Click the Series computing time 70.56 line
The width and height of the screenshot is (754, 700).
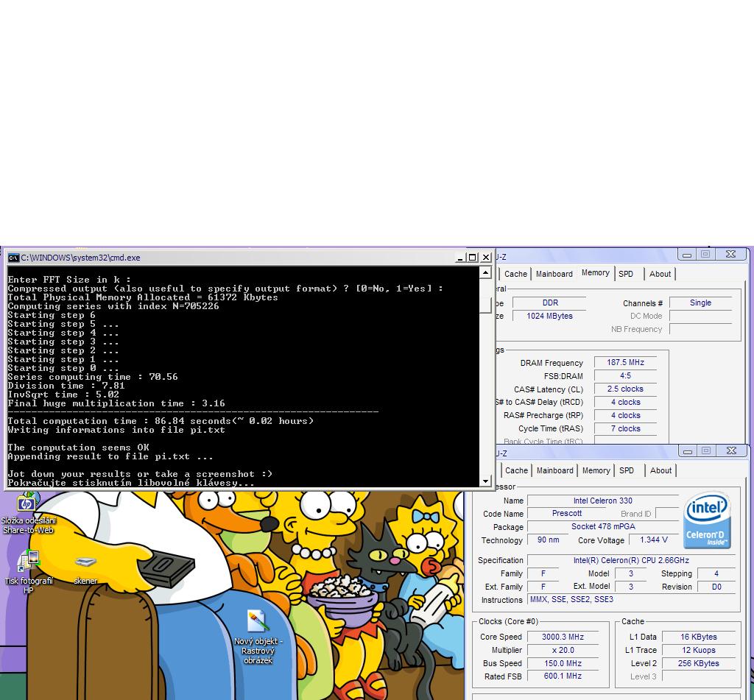click(x=93, y=377)
